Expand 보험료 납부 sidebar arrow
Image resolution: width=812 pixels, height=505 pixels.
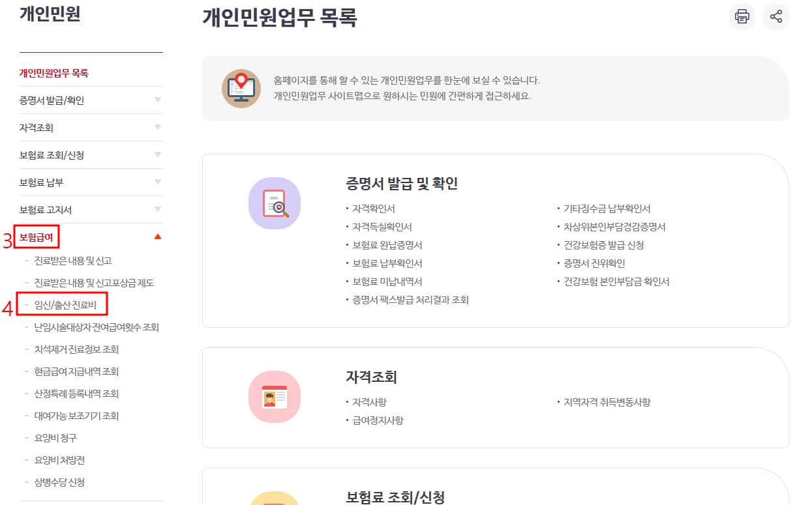point(157,182)
